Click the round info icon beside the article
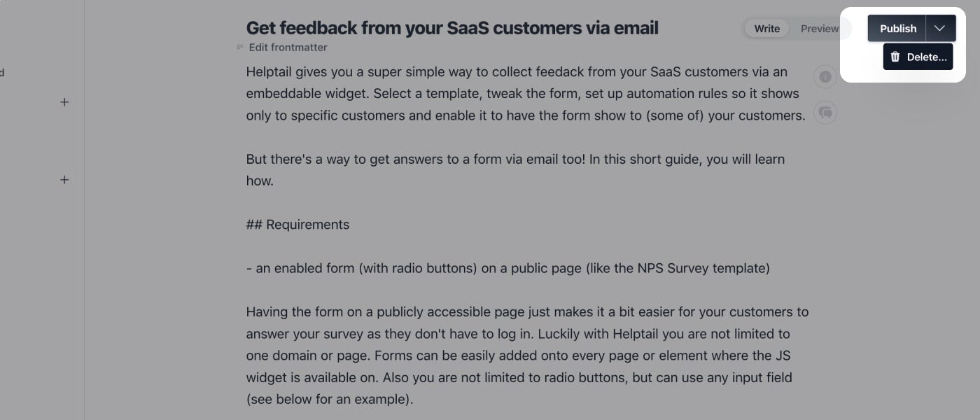The height and width of the screenshot is (420, 980). click(x=825, y=76)
